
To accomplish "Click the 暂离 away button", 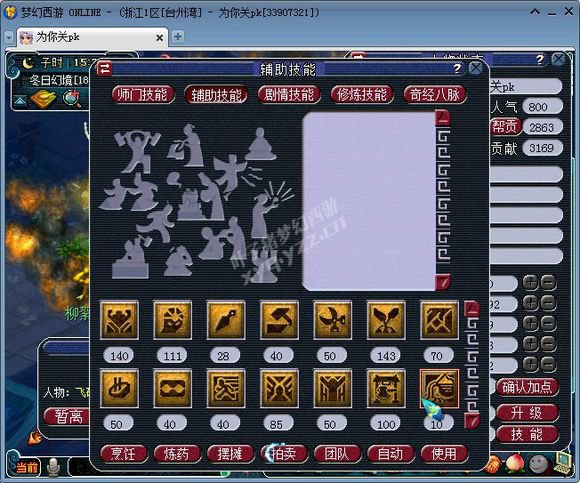I will coord(67,416).
